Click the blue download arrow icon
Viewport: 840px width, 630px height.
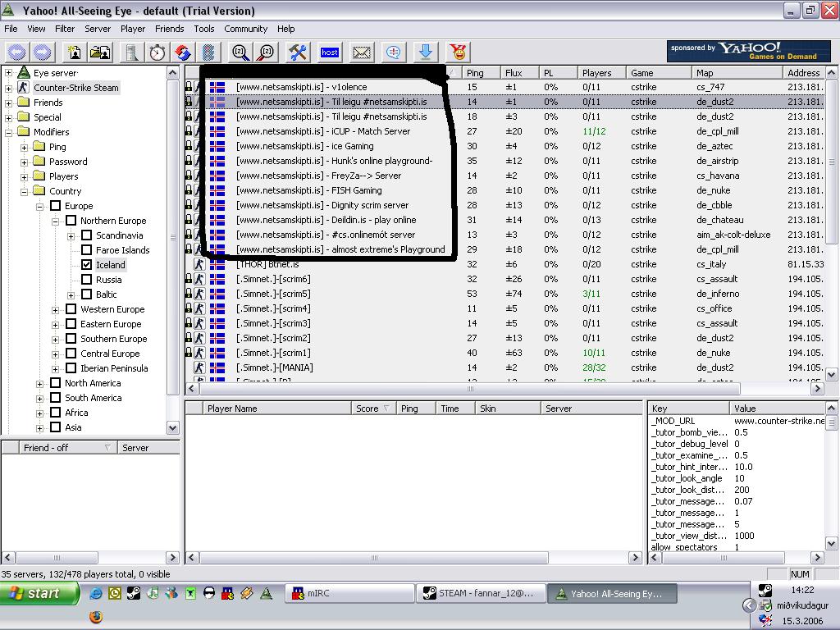click(x=426, y=52)
